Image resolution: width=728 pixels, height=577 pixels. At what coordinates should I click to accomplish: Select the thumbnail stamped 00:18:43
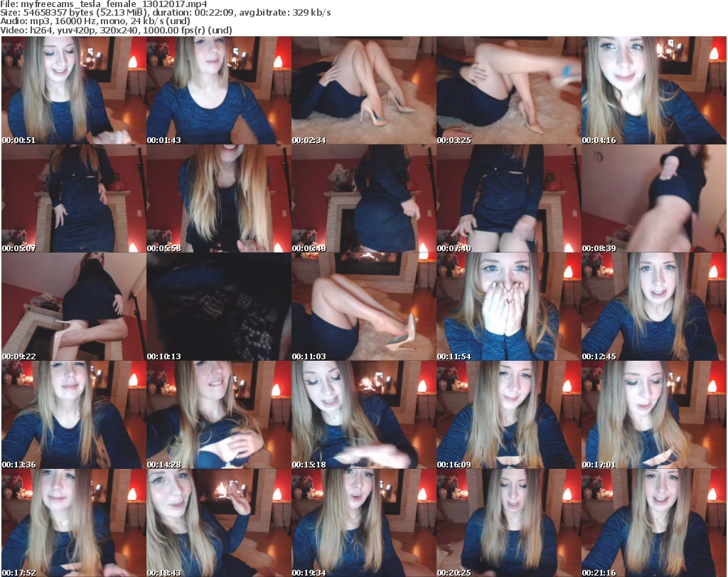219,523
